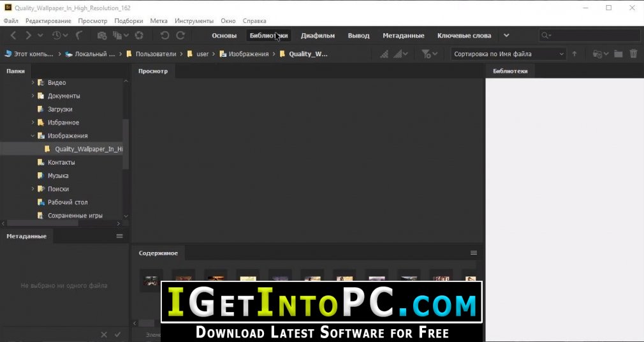
Task: Expand the Видео folder in tree
Action: pyautogui.click(x=33, y=82)
